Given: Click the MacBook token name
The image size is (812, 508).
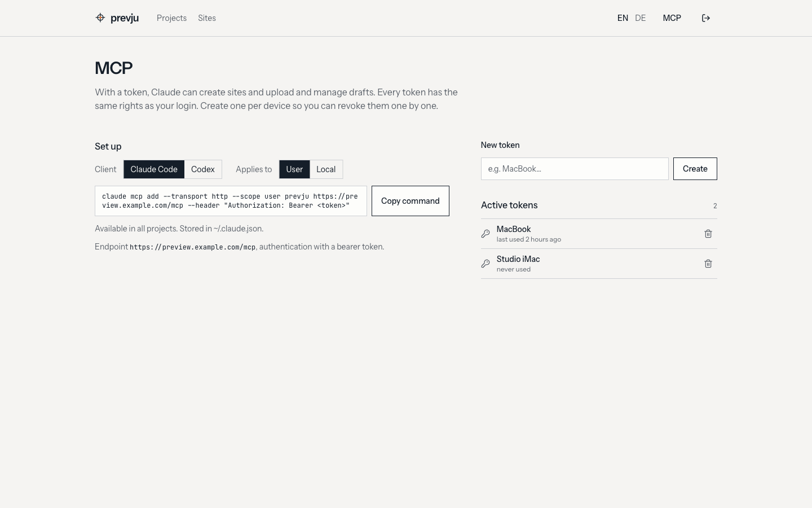Looking at the screenshot, I should coord(514,229).
